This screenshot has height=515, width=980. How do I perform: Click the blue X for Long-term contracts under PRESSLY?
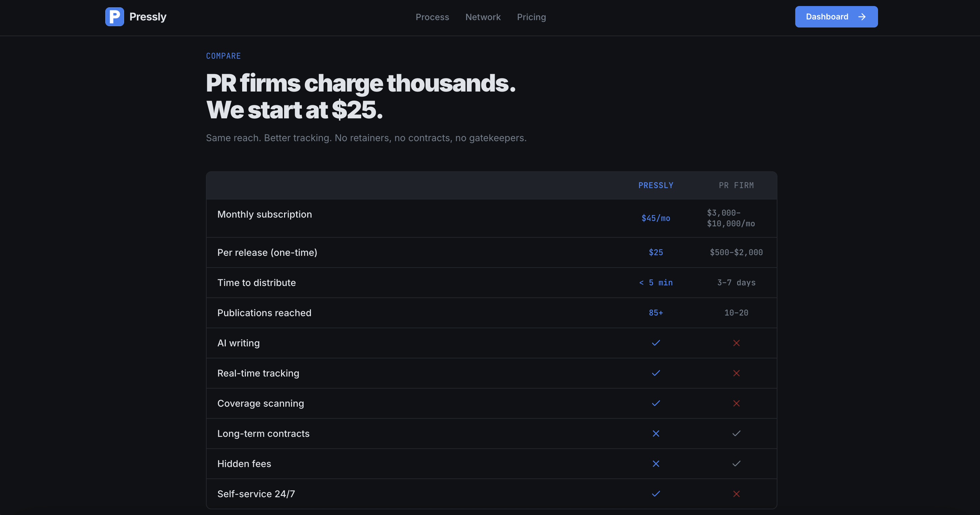tap(655, 433)
